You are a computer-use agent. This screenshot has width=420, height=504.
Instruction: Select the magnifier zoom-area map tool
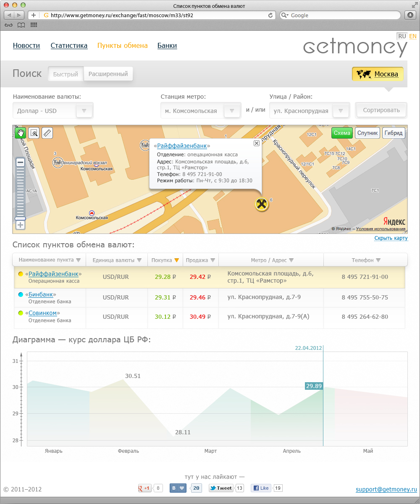(34, 133)
